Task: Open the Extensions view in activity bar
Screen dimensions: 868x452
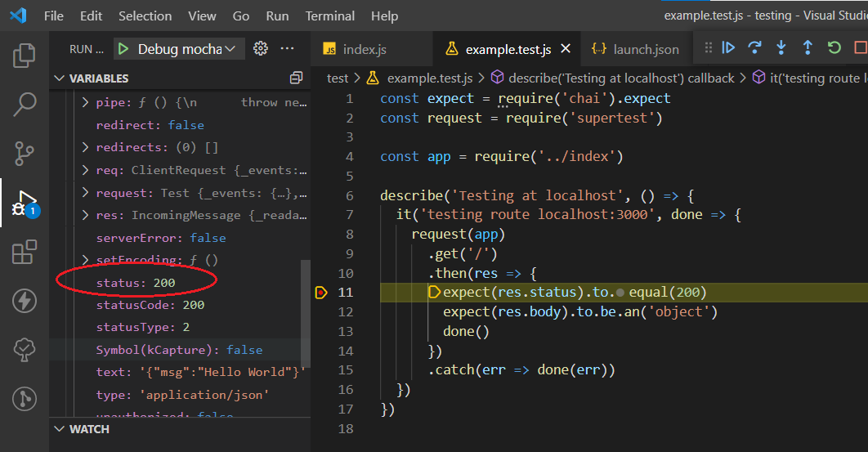Action: (25, 252)
